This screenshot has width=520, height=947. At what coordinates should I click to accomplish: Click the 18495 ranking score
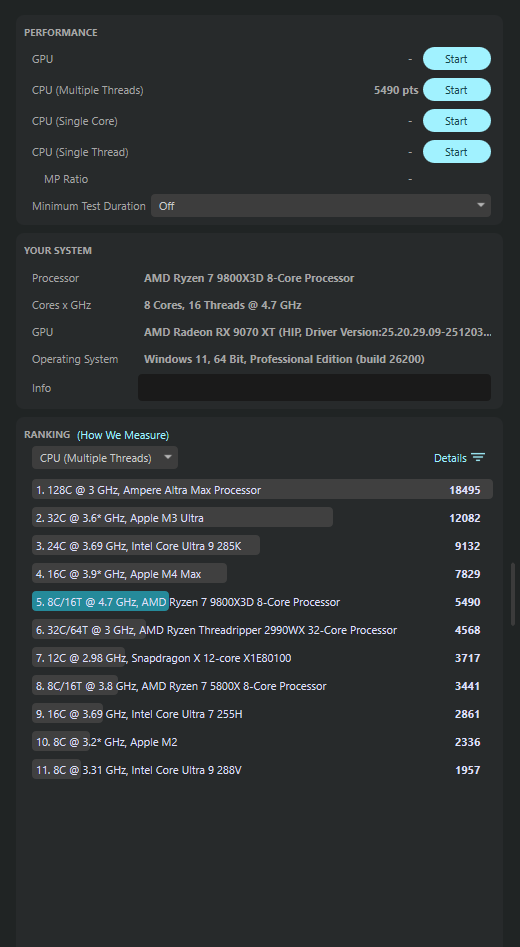464,490
